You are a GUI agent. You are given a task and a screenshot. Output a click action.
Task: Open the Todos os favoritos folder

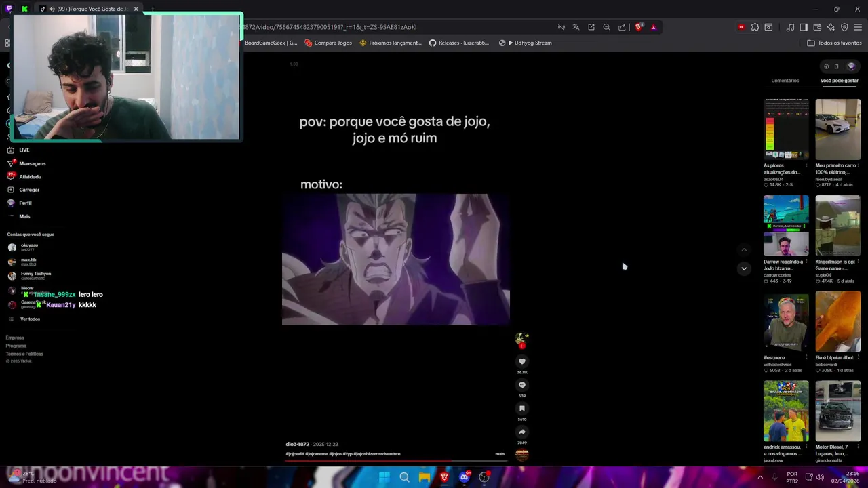point(834,43)
